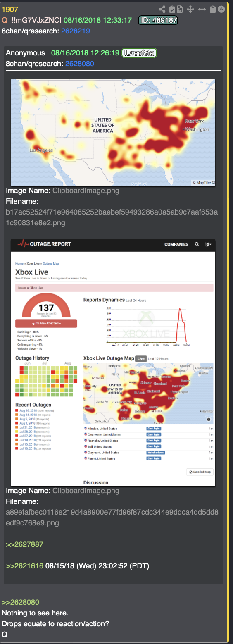Viewport: 233px width, 644px height.
Task: Click "Nothing to see here." text line
Action: tap(35, 613)
